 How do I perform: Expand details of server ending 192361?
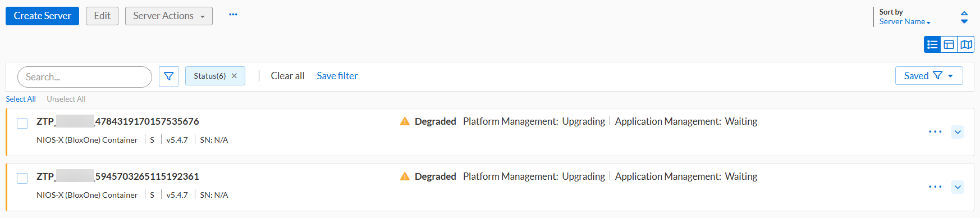click(958, 187)
